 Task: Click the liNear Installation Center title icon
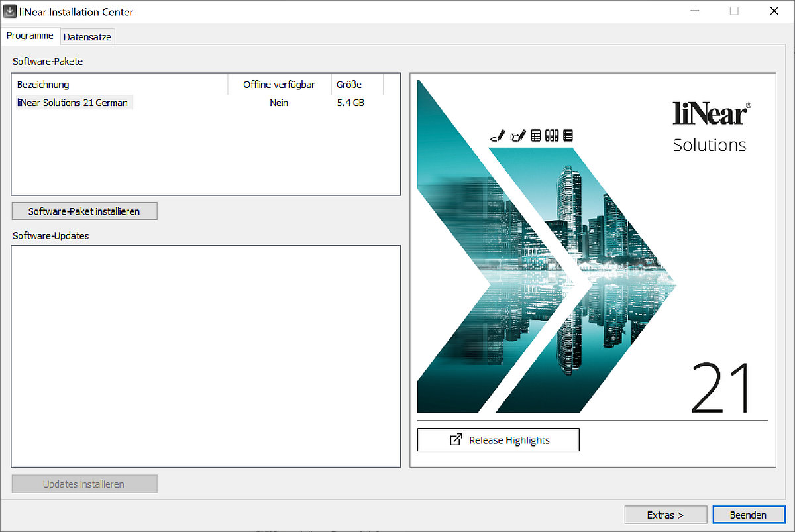point(11,11)
